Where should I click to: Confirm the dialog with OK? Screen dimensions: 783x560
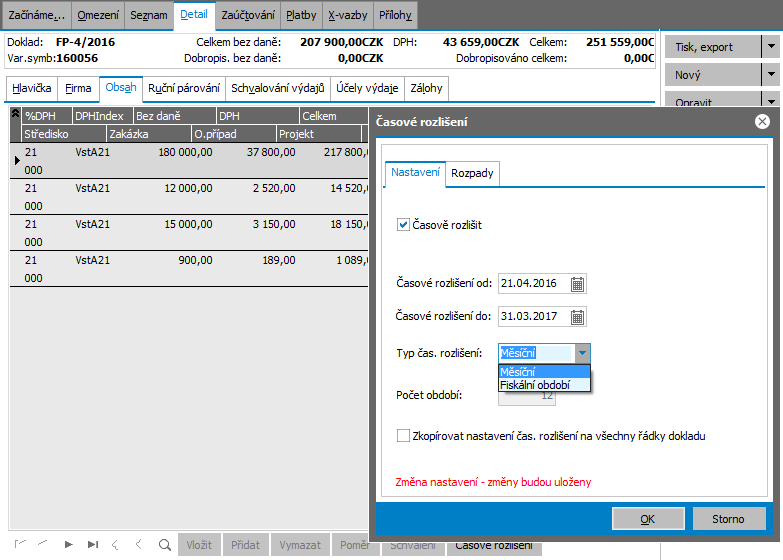click(647, 519)
